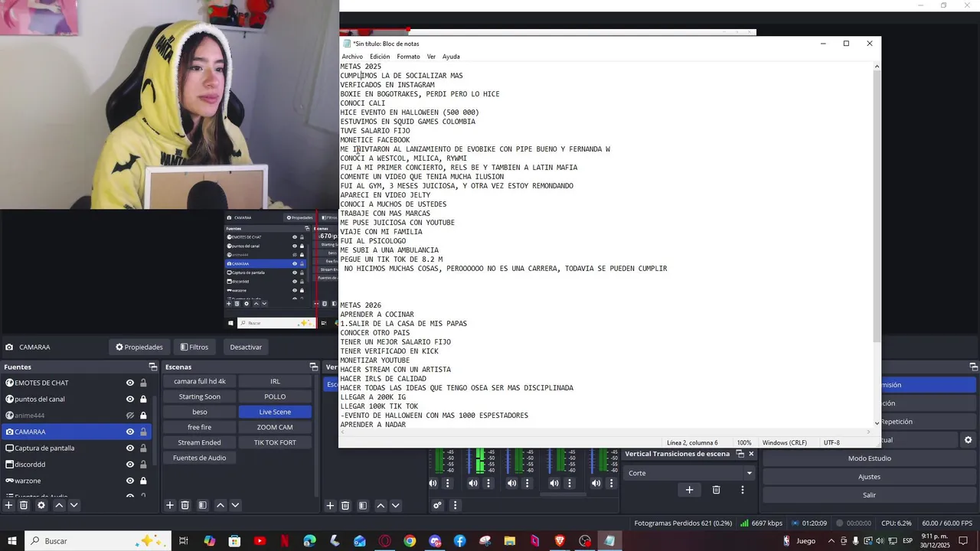The image size is (980, 551).
Task: Enable Modo Estudio
Action: pyautogui.click(x=869, y=458)
